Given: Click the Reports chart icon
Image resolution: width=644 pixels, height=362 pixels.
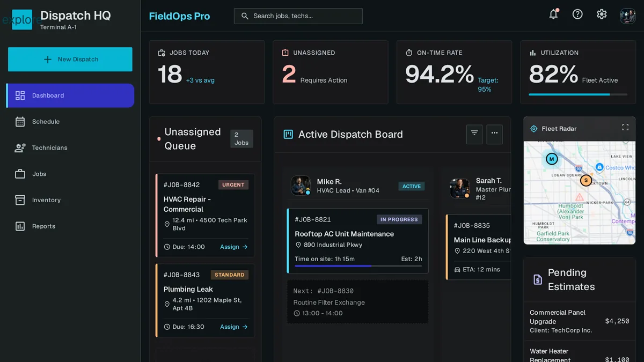Looking at the screenshot, I should pyautogui.click(x=20, y=226).
